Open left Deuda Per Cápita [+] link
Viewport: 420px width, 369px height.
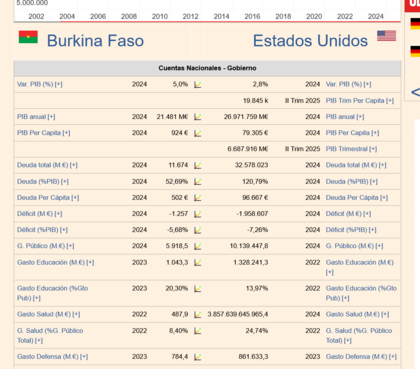48,198
